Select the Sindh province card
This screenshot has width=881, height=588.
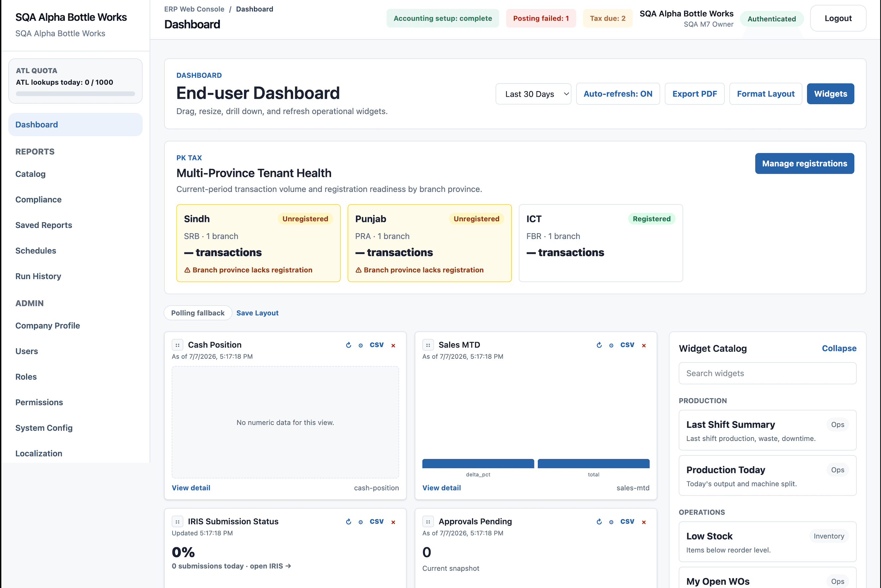[x=258, y=243]
